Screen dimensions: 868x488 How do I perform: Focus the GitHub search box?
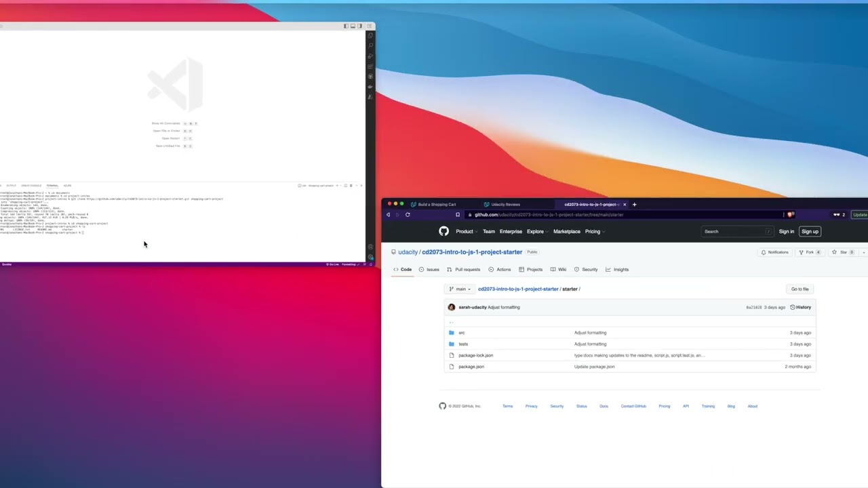pos(736,231)
